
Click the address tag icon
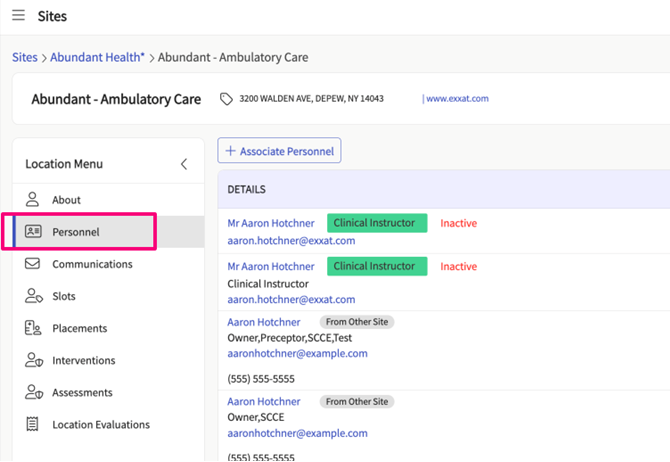coord(226,99)
